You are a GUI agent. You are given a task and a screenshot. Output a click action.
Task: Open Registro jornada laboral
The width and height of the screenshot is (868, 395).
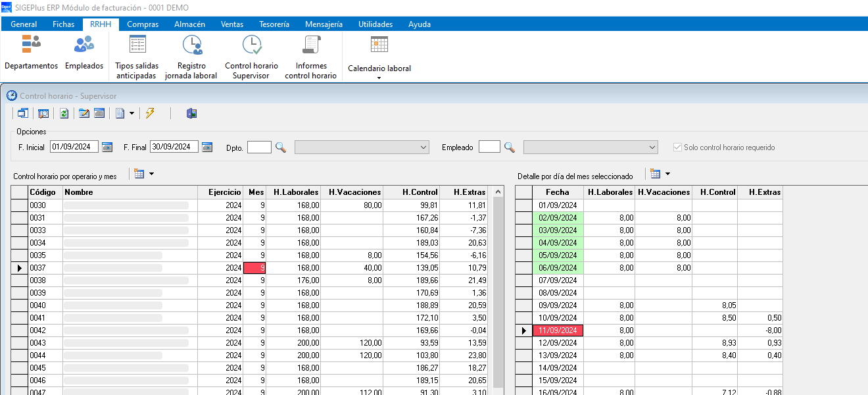(191, 57)
